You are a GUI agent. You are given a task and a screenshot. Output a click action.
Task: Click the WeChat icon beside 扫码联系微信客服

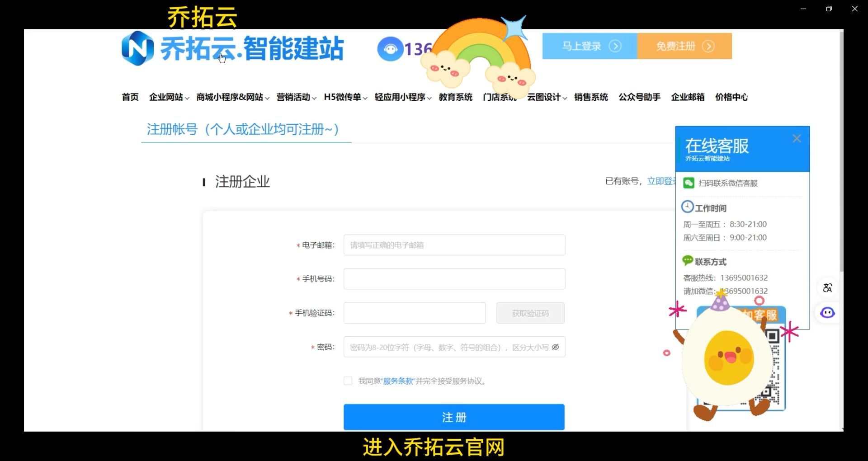tap(689, 183)
